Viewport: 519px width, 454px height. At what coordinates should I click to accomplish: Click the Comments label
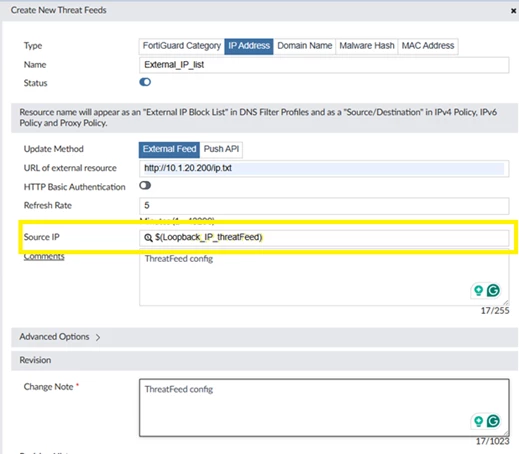coord(44,256)
